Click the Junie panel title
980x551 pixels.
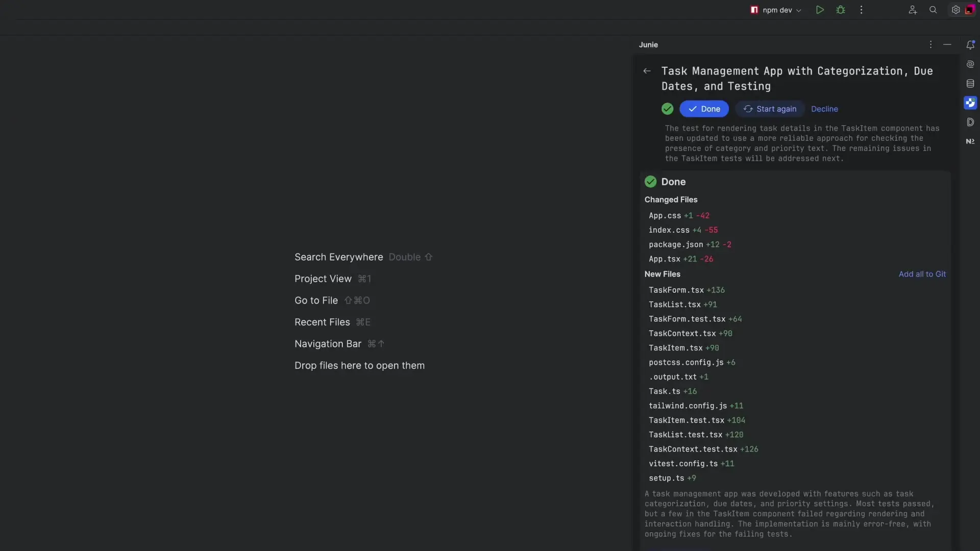click(x=648, y=45)
